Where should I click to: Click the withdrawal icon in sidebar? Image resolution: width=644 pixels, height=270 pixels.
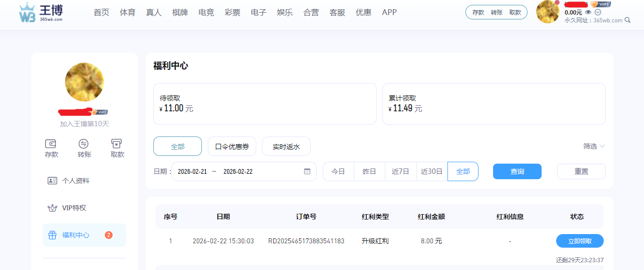[116, 144]
